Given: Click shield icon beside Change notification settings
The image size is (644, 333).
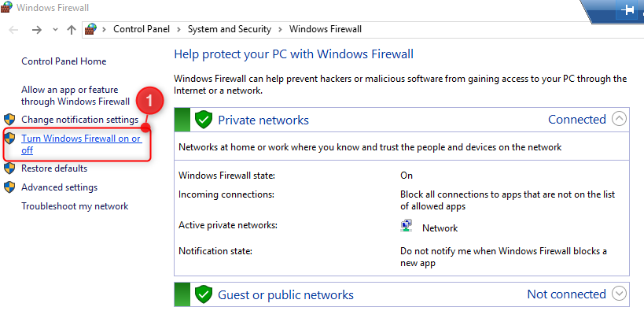Looking at the screenshot, I should pyautogui.click(x=10, y=119).
